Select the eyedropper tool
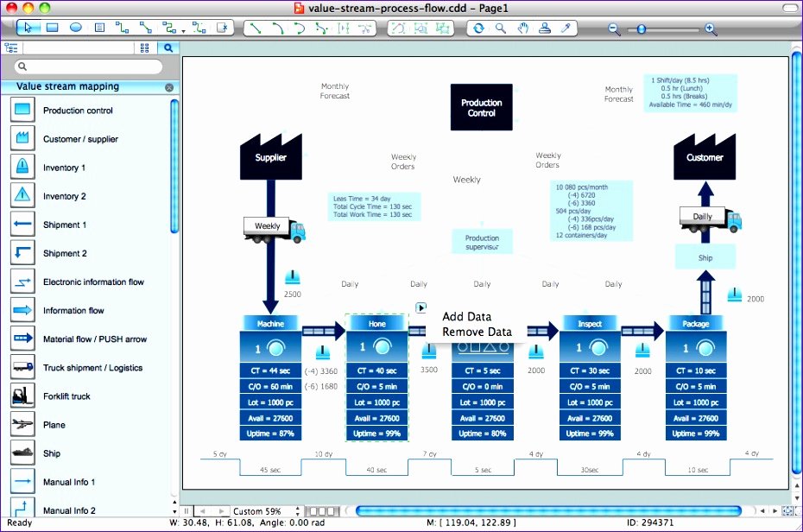The image size is (803, 532). (566, 28)
